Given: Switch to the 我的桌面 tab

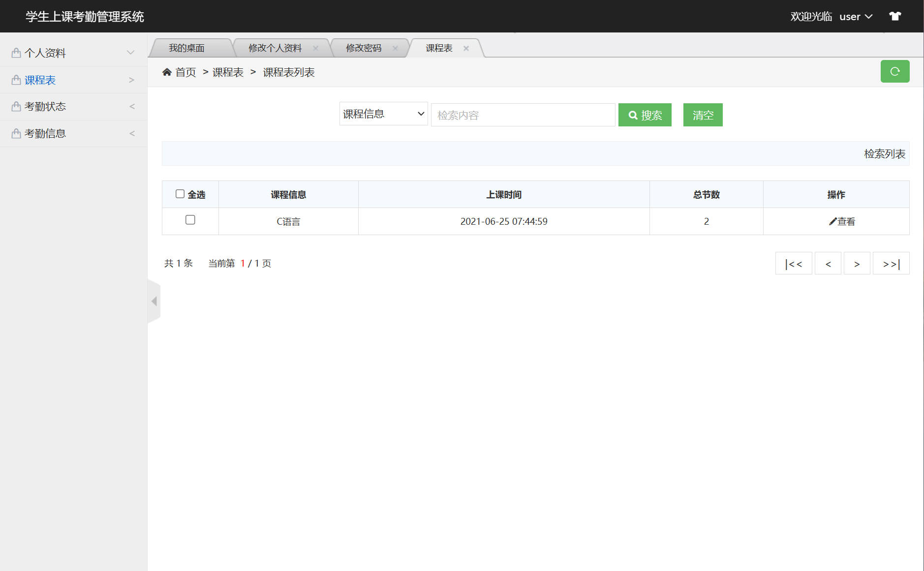Looking at the screenshot, I should [187, 48].
